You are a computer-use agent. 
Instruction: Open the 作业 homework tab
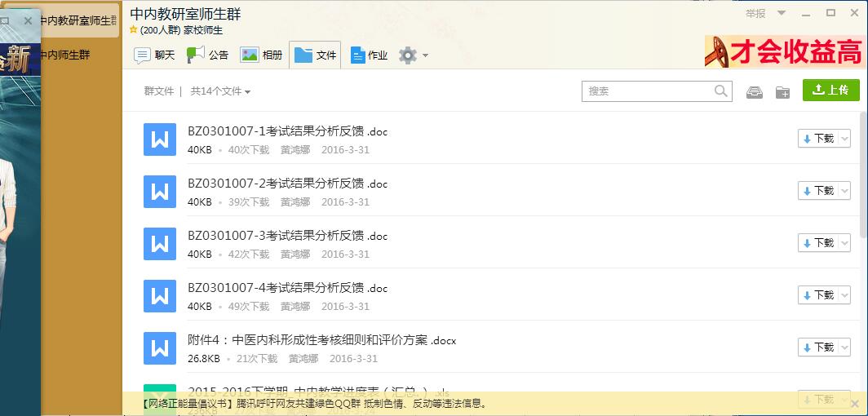click(369, 55)
